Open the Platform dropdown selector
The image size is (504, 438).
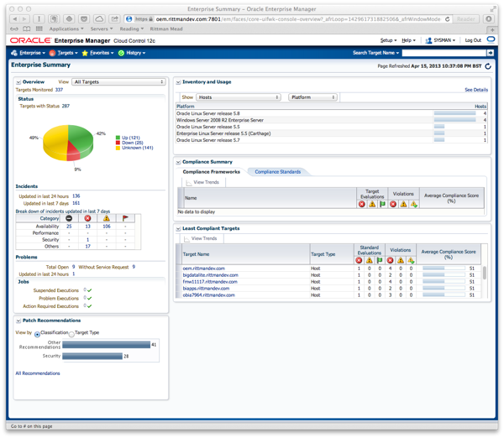coord(312,97)
